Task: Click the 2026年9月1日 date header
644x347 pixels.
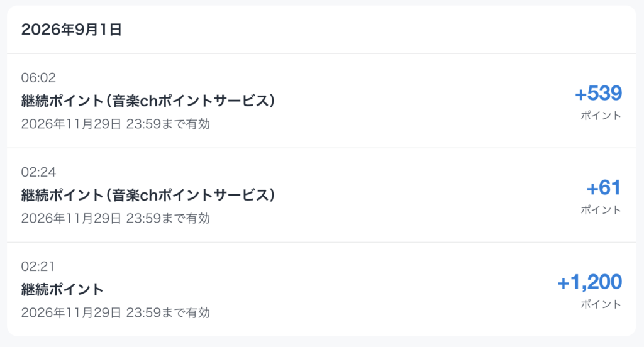Action: [72, 30]
